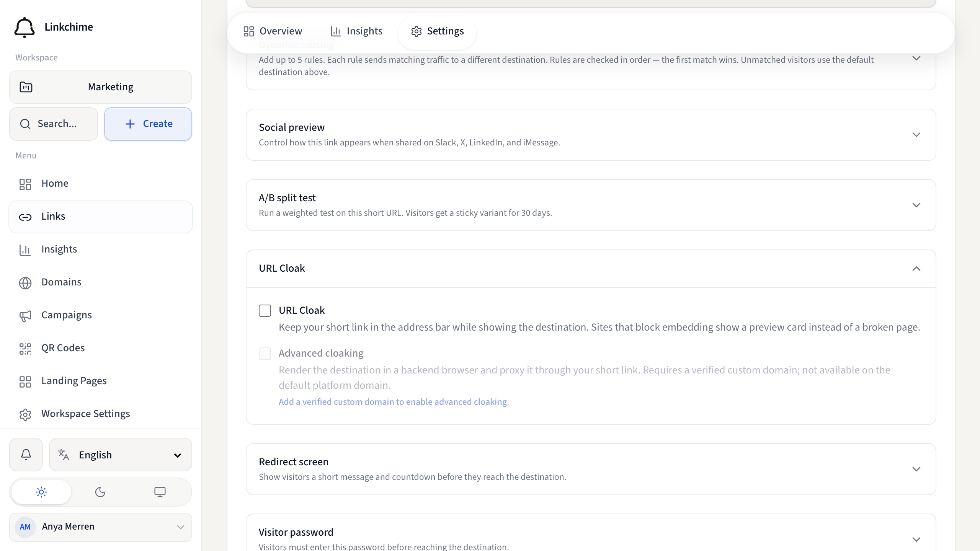The height and width of the screenshot is (551, 980).
Task: Click the Settings tab gear icon
Action: pyautogui.click(x=416, y=31)
